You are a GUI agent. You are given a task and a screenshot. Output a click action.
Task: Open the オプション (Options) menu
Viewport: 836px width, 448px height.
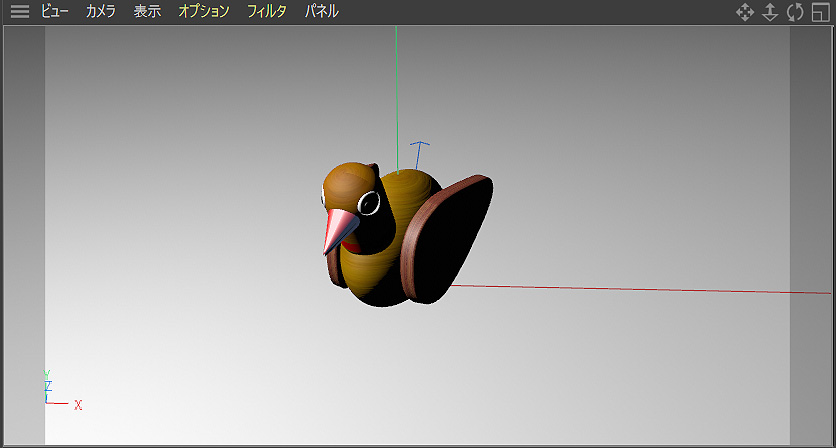204,12
